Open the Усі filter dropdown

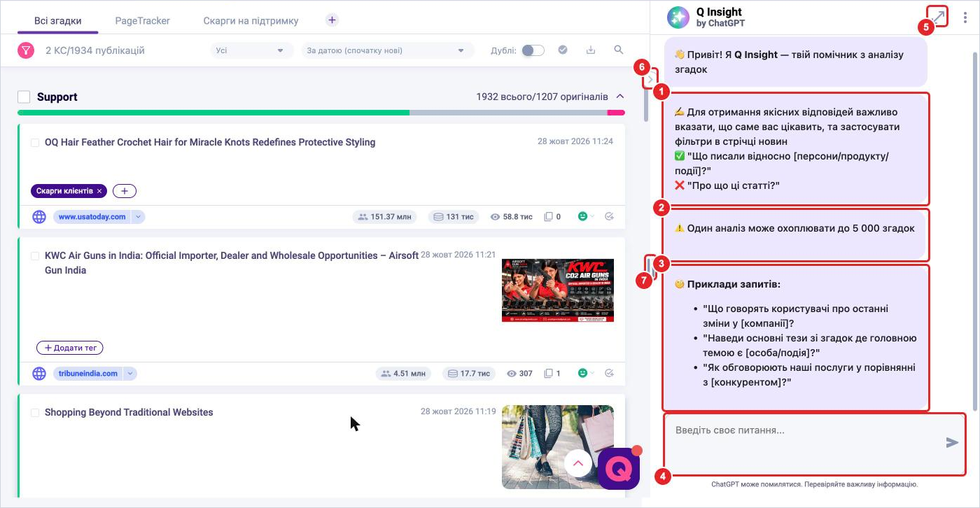click(252, 50)
